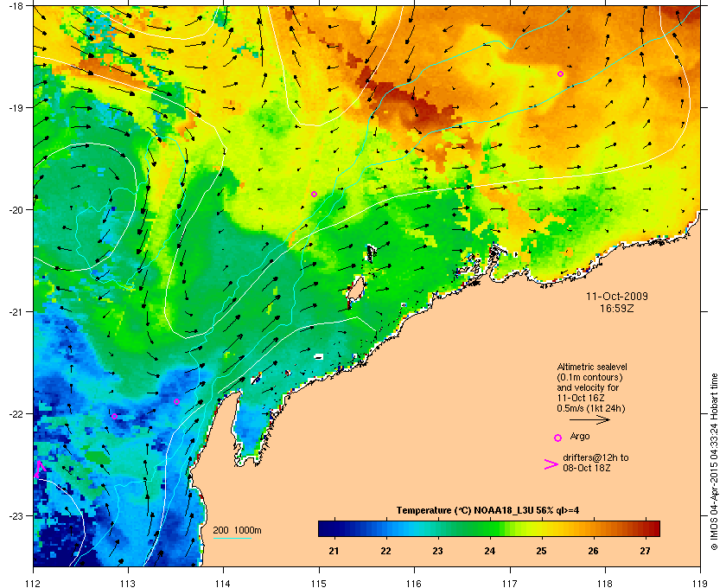The width and height of the screenshot is (726, 588).
Task: Click the 'and velocity for' legend text
Action: point(588,387)
